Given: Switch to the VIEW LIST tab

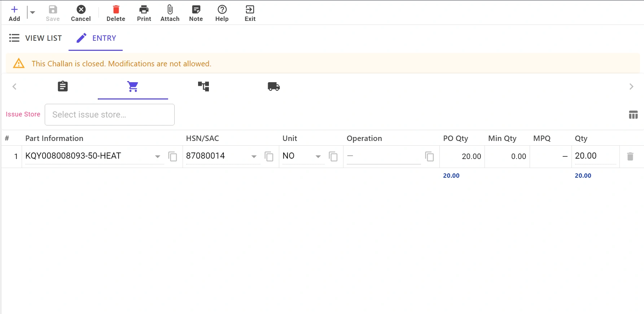Looking at the screenshot, I should tap(35, 38).
